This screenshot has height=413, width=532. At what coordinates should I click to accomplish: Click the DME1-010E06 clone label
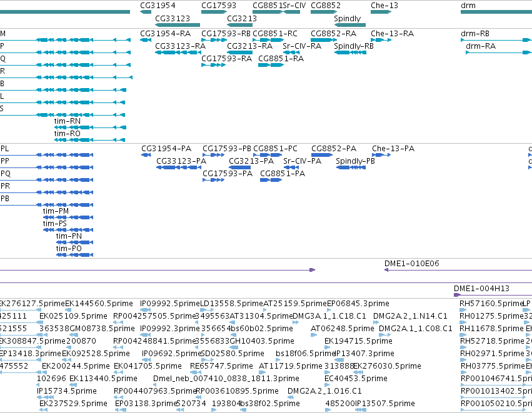(411, 264)
